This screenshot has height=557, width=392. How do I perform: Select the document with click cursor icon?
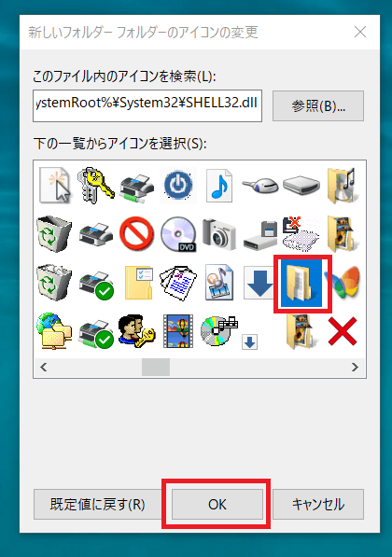[54, 186]
